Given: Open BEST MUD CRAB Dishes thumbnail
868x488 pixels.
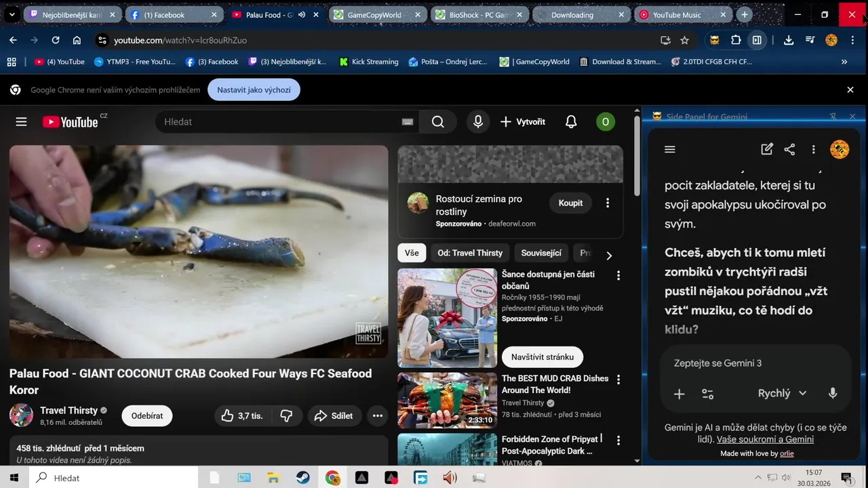Looking at the screenshot, I should coord(447,401).
